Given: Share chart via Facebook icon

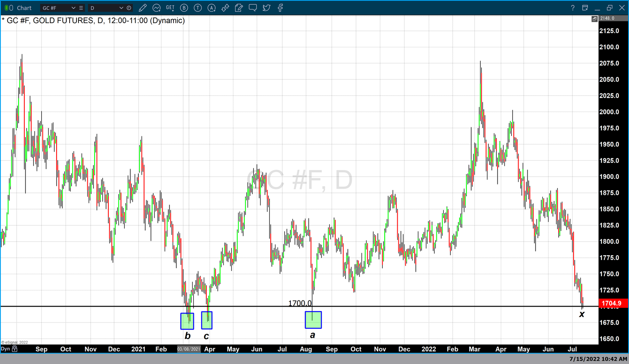Looking at the screenshot, I should (x=280, y=8).
